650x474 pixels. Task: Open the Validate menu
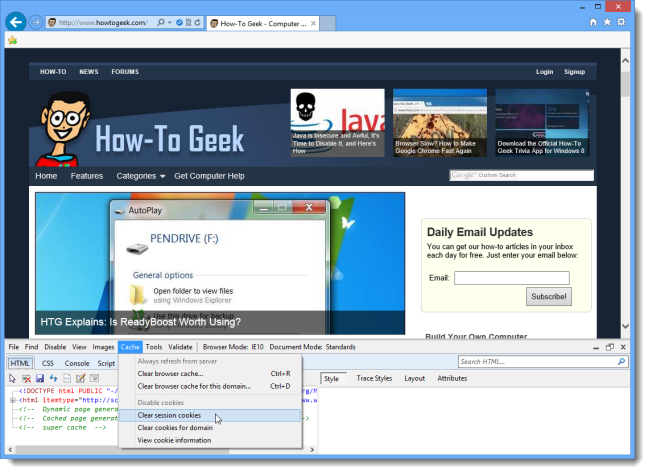180,347
